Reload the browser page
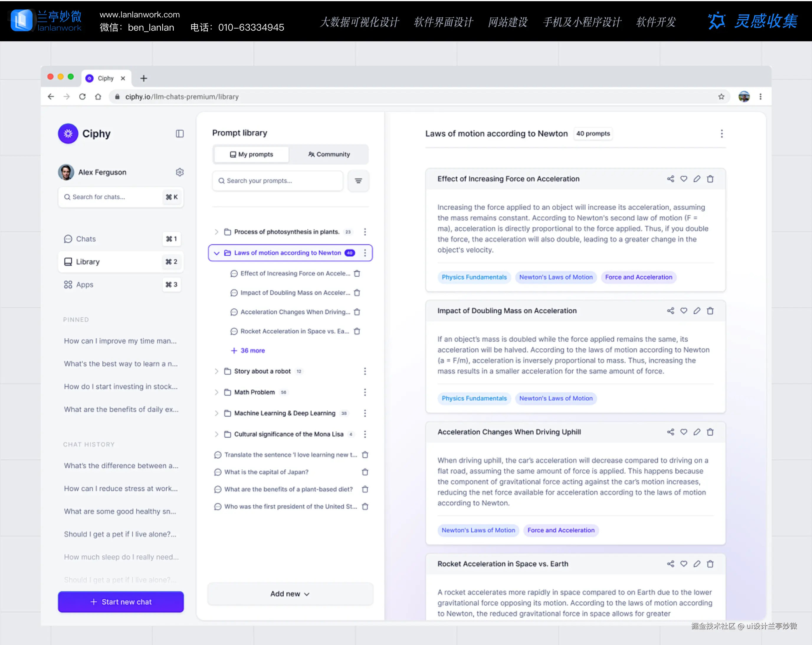Image resolution: width=812 pixels, height=645 pixels. click(82, 97)
